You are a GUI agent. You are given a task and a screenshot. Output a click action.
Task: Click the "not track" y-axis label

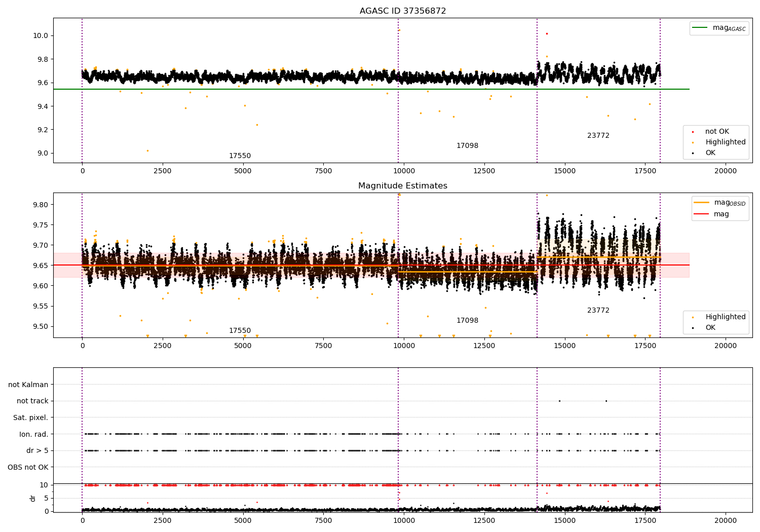point(32,401)
